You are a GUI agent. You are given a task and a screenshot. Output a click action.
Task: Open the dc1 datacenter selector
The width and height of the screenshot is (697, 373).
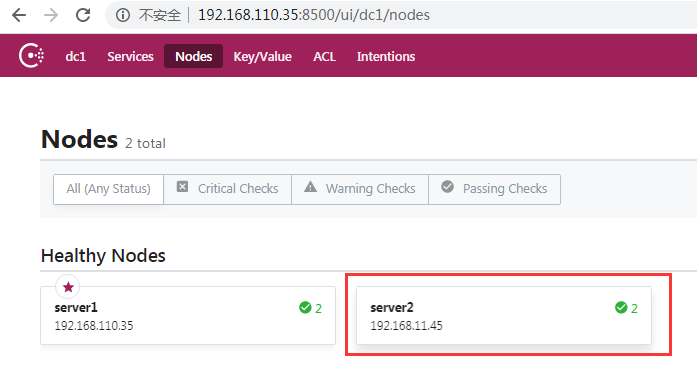pos(76,56)
